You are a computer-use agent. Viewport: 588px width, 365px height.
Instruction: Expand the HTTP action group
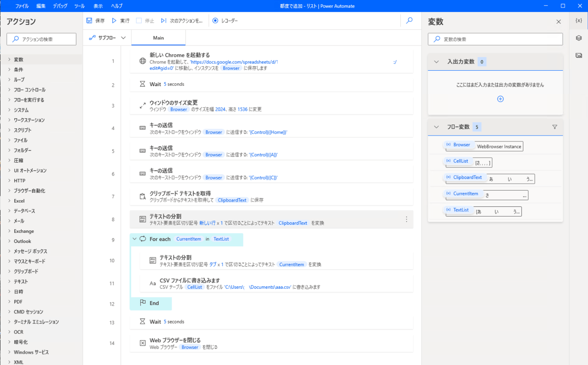(x=9, y=180)
